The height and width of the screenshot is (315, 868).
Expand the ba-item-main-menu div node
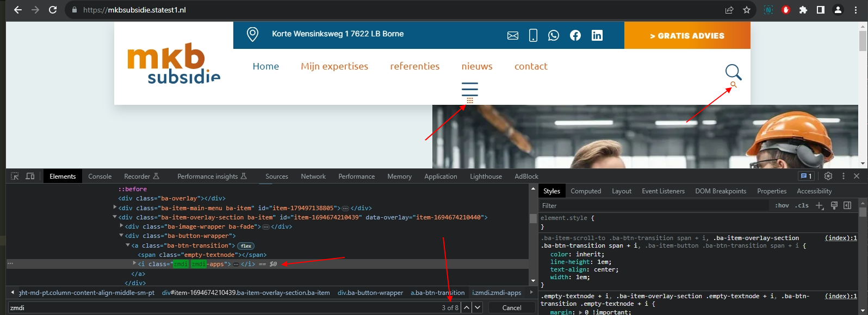pyautogui.click(x=115, y=207)
